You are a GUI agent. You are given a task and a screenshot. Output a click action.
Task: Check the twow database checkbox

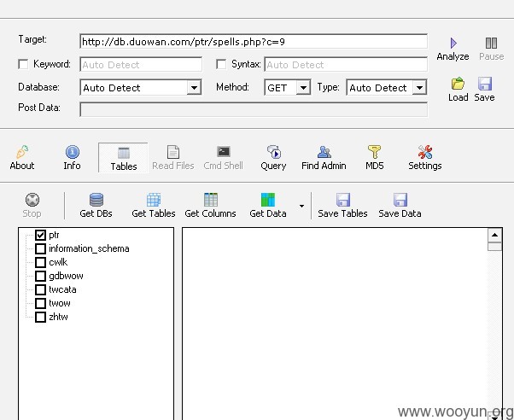point(40,303)
